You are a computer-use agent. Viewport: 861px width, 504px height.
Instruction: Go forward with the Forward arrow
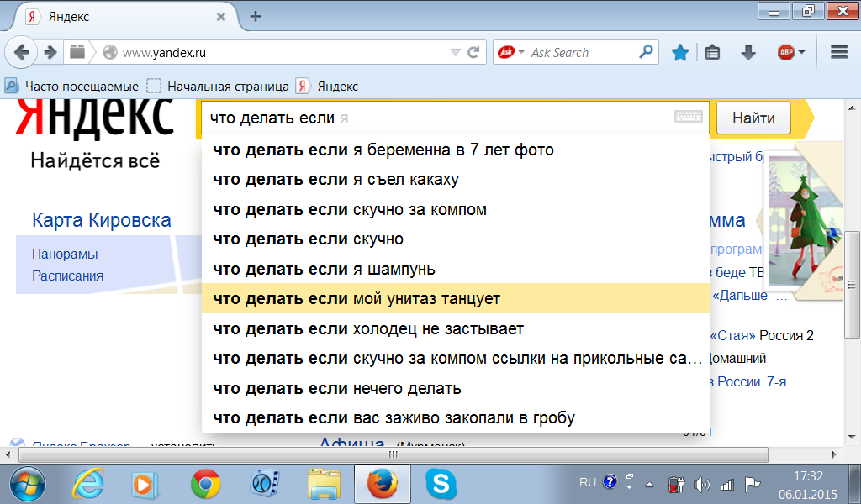[50, 53]
